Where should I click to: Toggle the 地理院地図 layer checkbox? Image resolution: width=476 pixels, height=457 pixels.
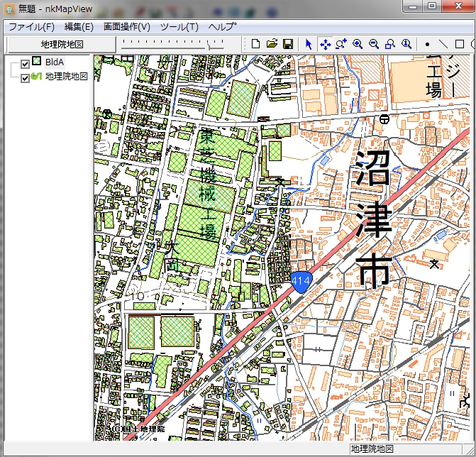pos(25,77)
